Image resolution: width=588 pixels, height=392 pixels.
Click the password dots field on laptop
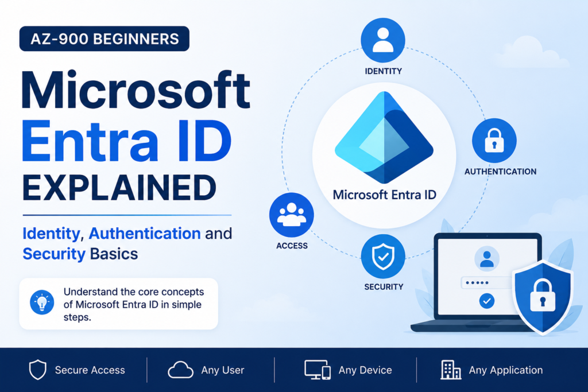(x=486, y=282)
